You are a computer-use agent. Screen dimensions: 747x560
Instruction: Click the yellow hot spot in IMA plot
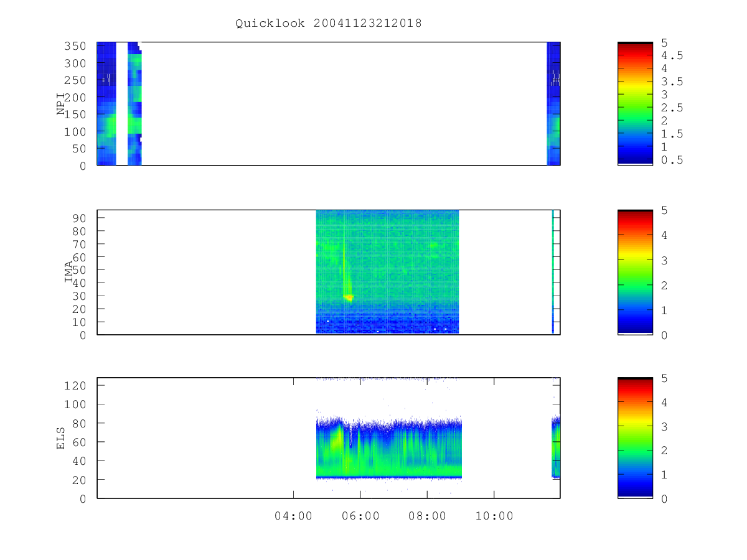pyautogui.click(x=349, y=298)
